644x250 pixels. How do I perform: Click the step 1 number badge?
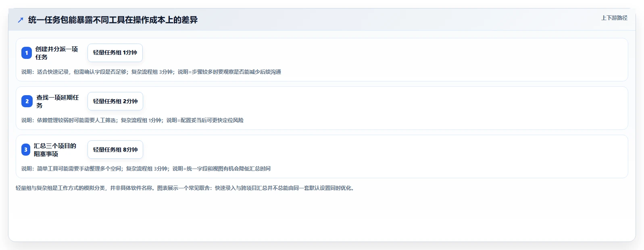tap(27, 53)
